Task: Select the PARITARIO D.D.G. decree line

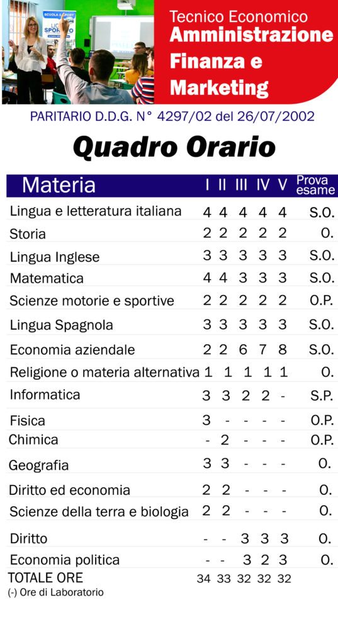Action: [x=172, y=116]
